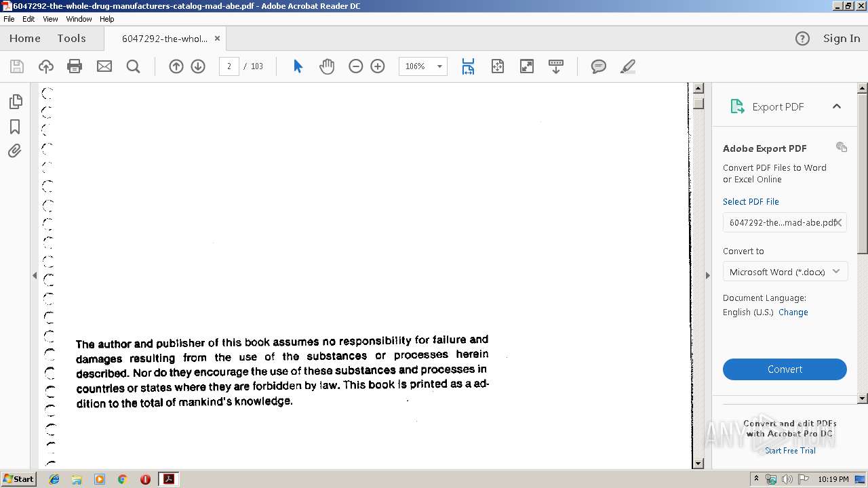Open the File menu
The image size is (868, 488).
click(9, 19)
